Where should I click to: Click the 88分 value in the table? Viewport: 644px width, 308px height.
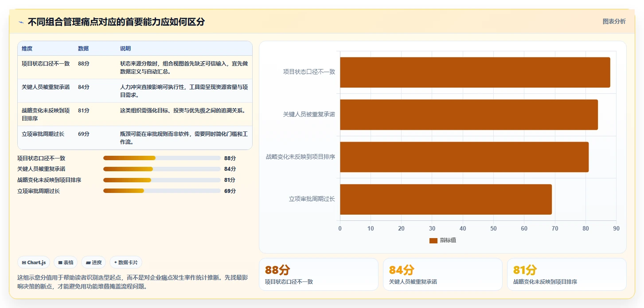84,63
